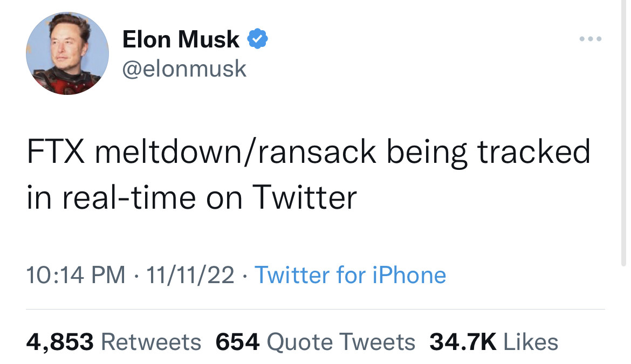
Task: Open Elon Musk's profile picture
Action: click(x=67, y=53)
